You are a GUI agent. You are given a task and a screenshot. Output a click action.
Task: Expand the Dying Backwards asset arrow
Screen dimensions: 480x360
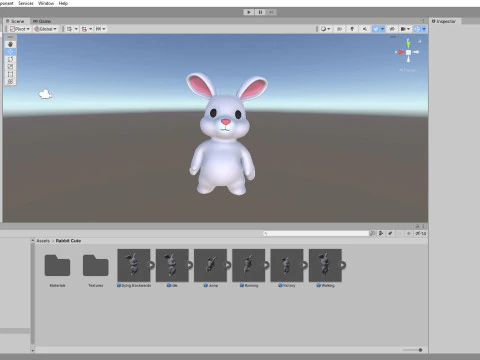point(151,265)
